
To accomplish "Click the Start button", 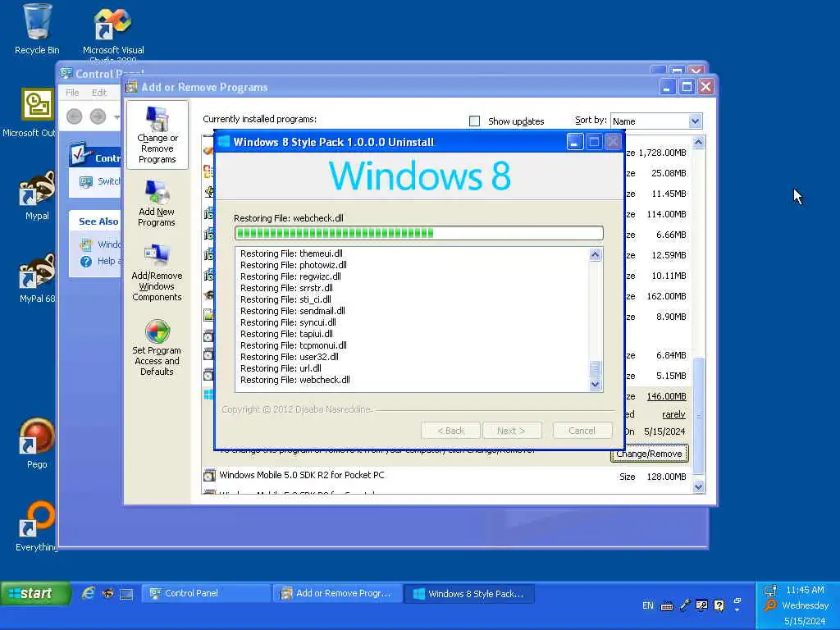I will pos(35,594).
